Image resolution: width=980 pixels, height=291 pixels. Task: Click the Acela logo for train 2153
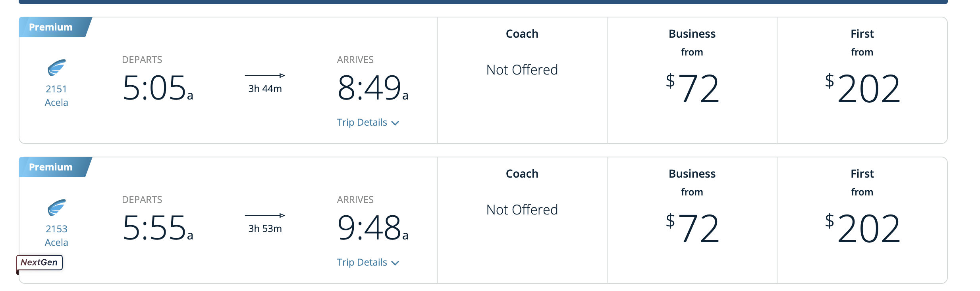click(56, 208)
